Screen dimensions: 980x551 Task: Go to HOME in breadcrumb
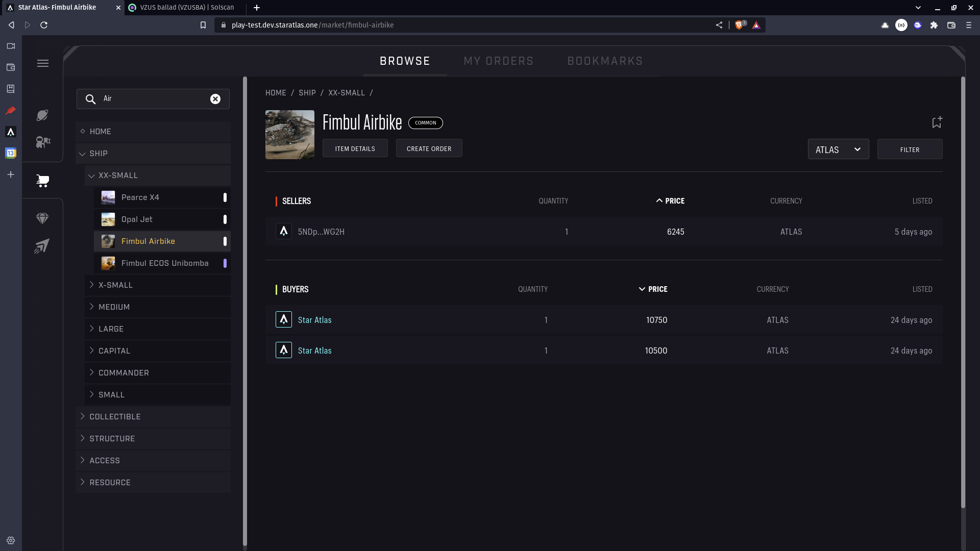click(276, 93)
